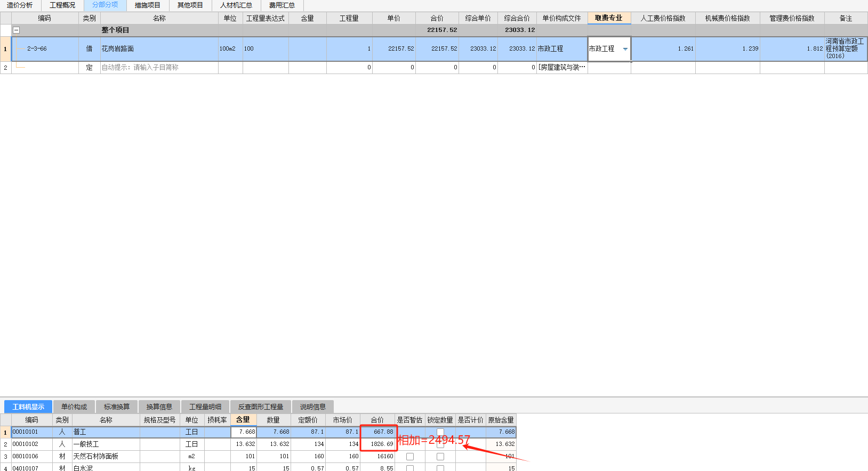Go to the 人材机汇总 tab

tap(236, 5)
